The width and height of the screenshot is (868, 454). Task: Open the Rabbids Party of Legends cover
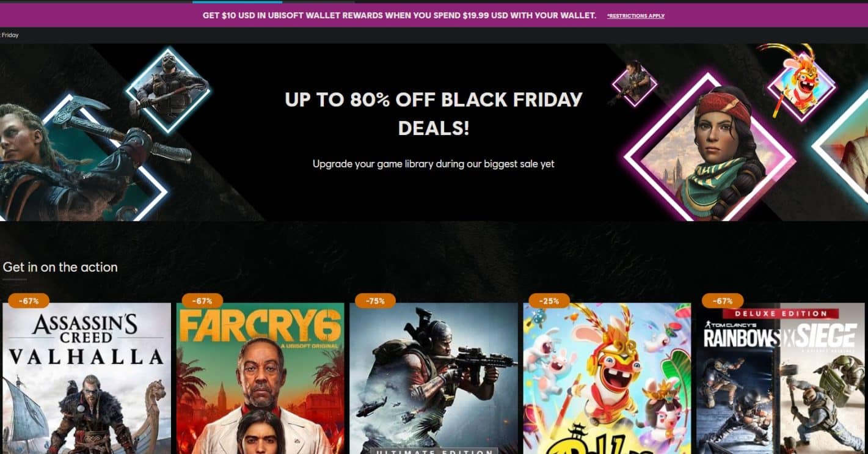click(607, 378)
